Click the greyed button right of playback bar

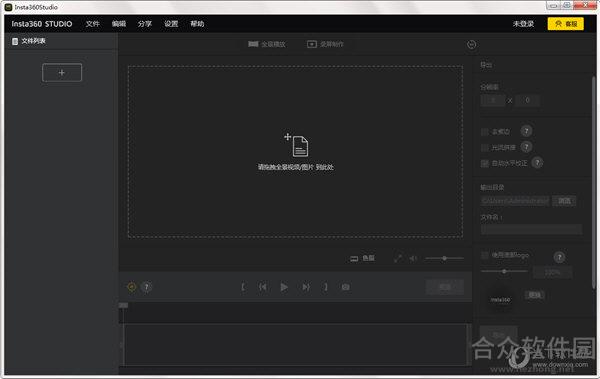445,287
